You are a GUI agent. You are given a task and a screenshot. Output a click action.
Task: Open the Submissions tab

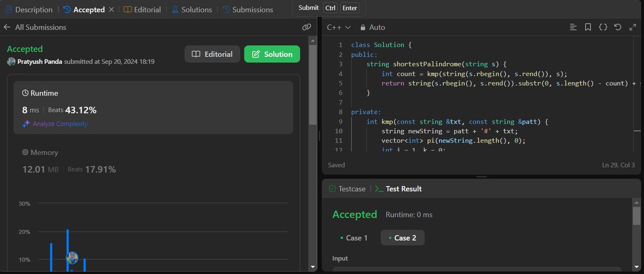coord(247,10)
